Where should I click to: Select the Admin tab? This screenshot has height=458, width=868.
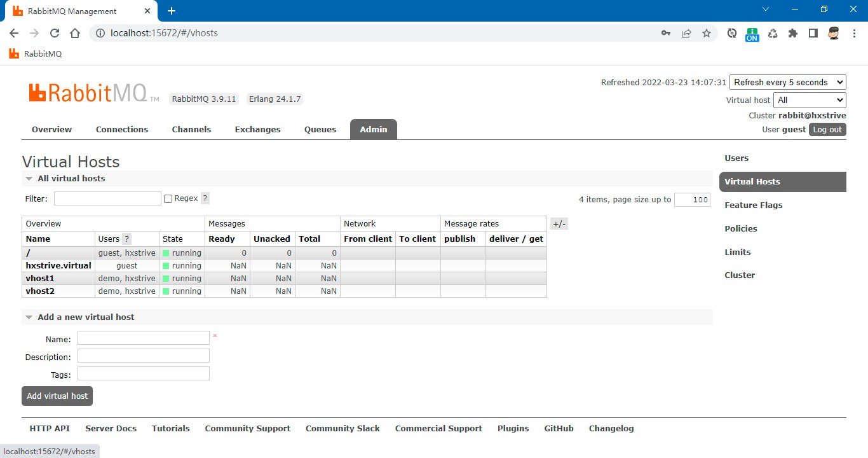(x=374, y=129)
